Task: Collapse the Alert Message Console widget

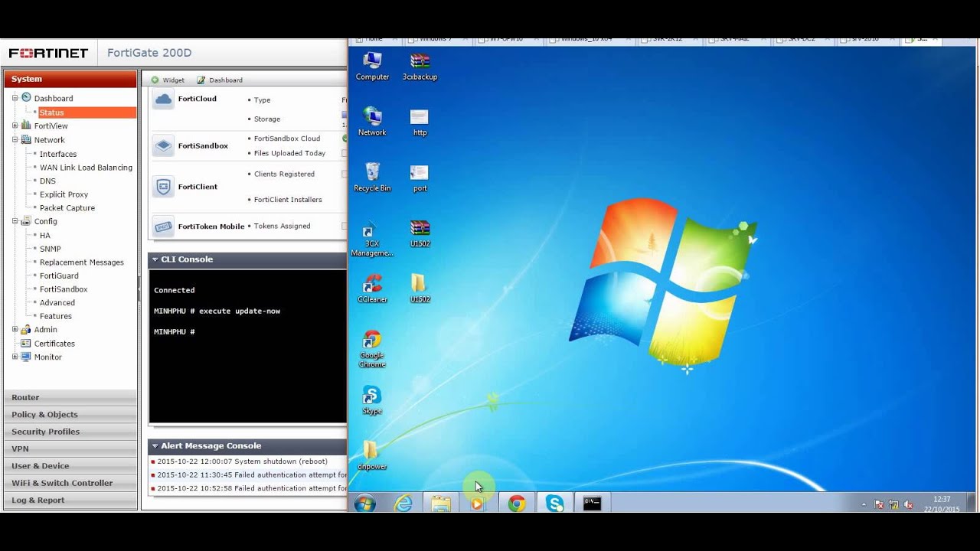Action: (x=155, y=446)
